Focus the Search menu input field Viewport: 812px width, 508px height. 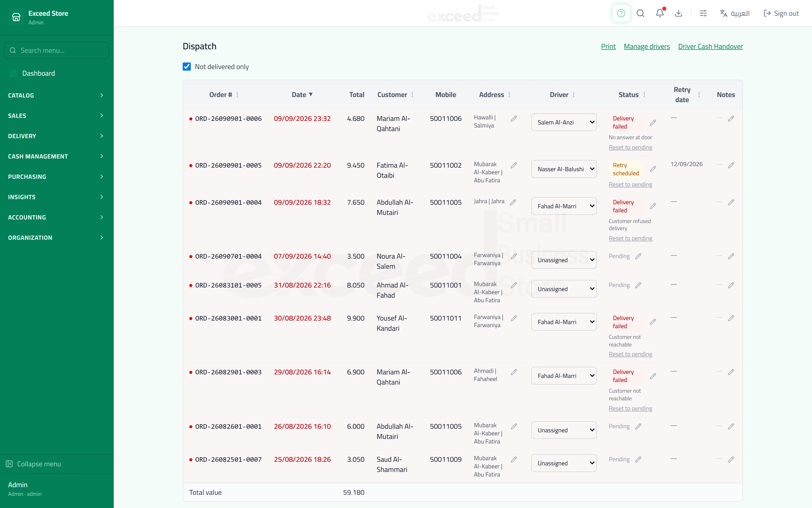tap(56, 50)
